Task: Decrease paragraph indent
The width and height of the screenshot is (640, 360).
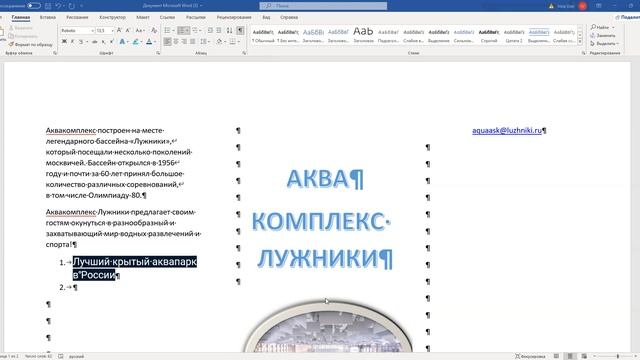Action: coord(210,31)
